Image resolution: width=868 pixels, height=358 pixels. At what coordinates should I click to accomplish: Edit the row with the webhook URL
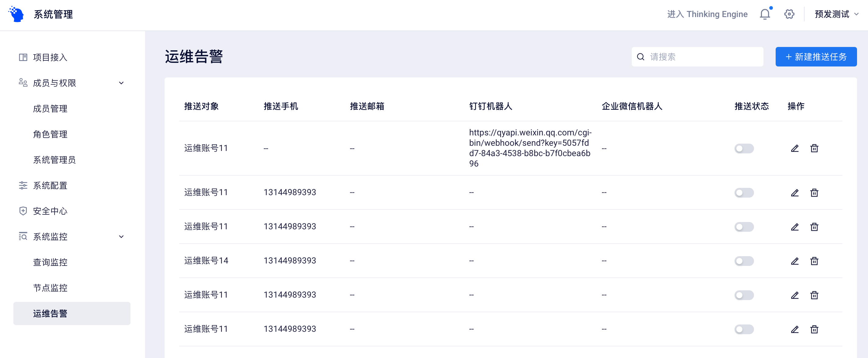[x=795, y=148]
